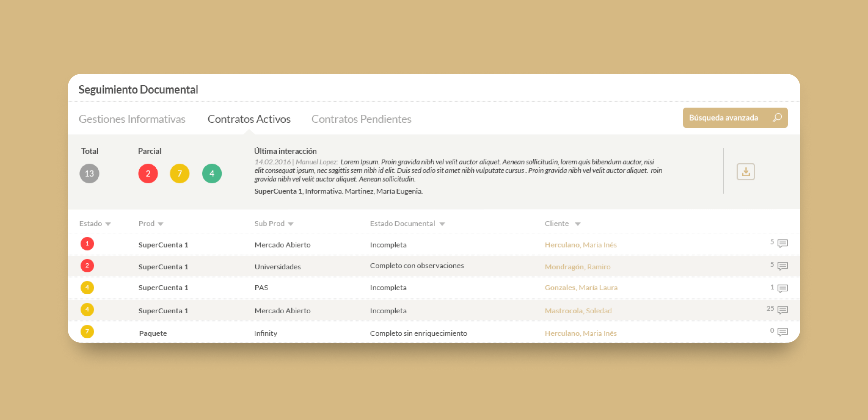The width and height of the screenshot is (868, 420).
Task: Filter by the yellow Parcial 7 badge
Action: (x=179, y=173)
